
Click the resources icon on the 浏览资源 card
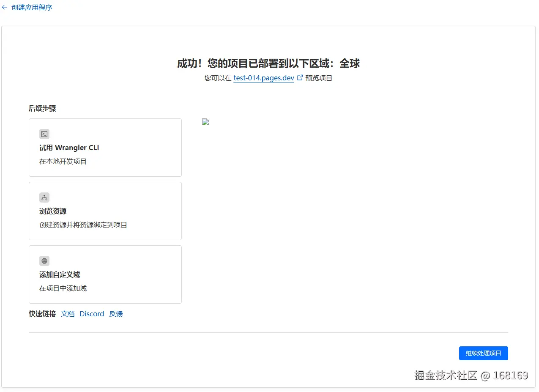[x=44, y=197]
